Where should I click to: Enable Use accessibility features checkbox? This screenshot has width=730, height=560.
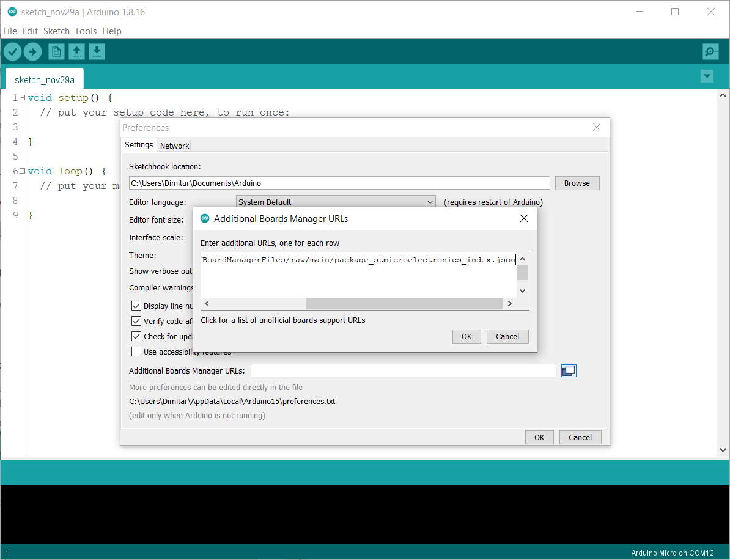pyautogui.click(x=136, y=352)
